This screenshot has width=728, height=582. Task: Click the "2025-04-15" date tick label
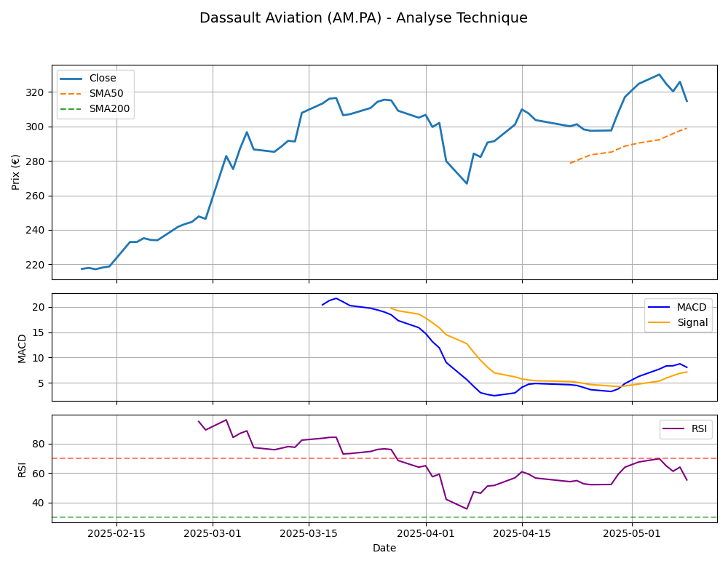522,533
